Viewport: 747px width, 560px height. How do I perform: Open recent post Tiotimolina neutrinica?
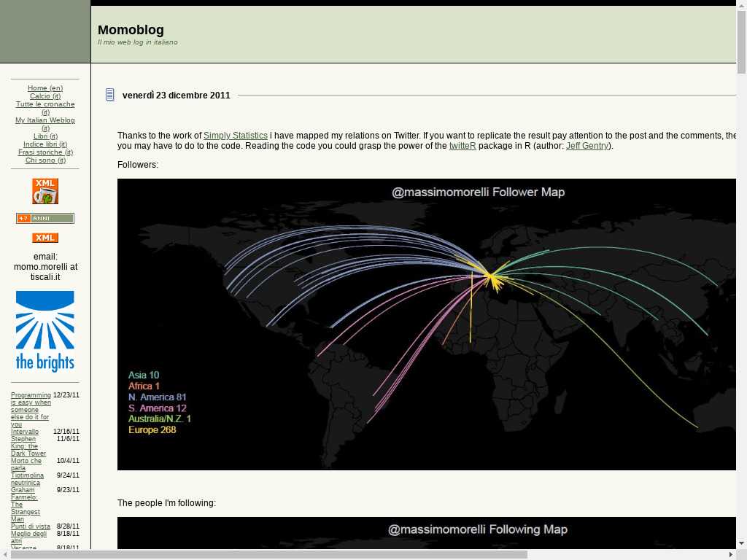[27, 479]
